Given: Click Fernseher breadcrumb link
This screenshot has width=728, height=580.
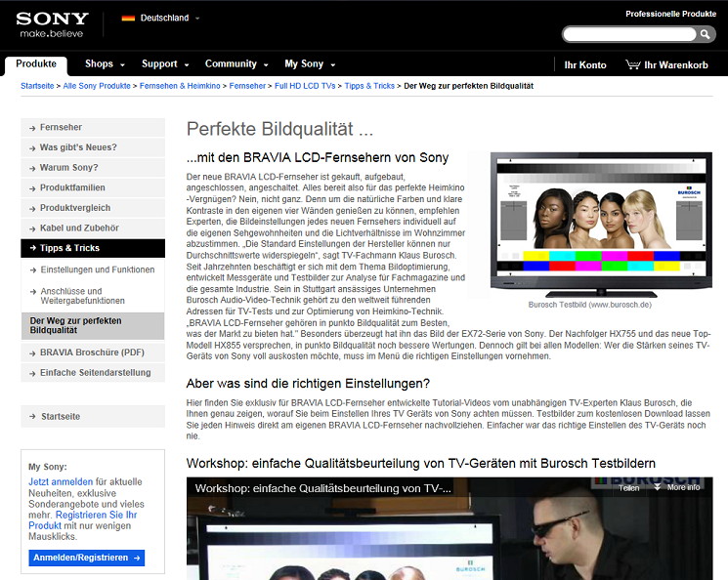Looking at the screenshot, I should click(x=247, y=86).
